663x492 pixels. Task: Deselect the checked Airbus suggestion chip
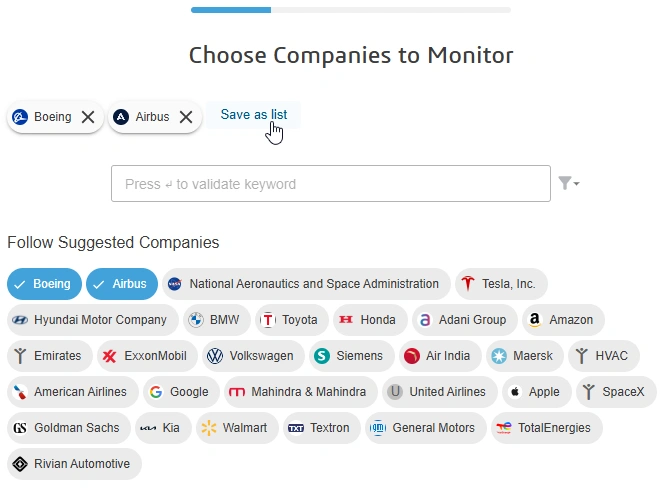coord(122,284)
